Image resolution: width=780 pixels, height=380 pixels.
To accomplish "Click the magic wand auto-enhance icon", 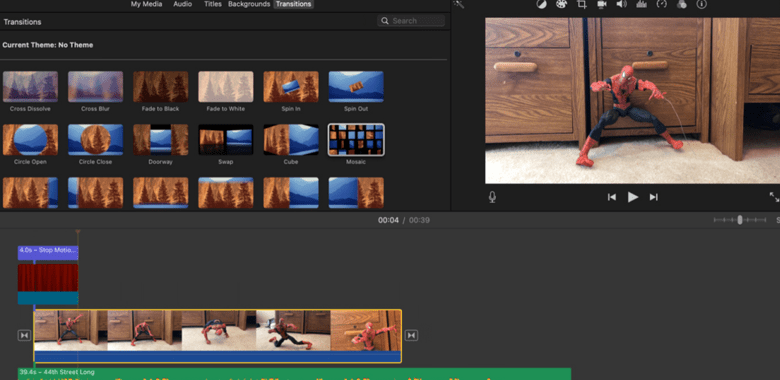I will tap(458, 4).
